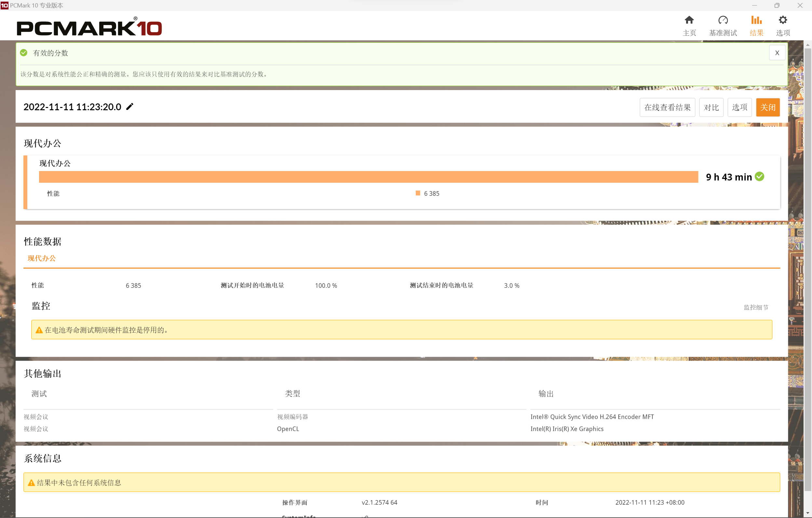The height and width of the screenshot is (518, 812).
Task: Select the 现代办公 tab under 性能数据
Action: tap(41, 258)
